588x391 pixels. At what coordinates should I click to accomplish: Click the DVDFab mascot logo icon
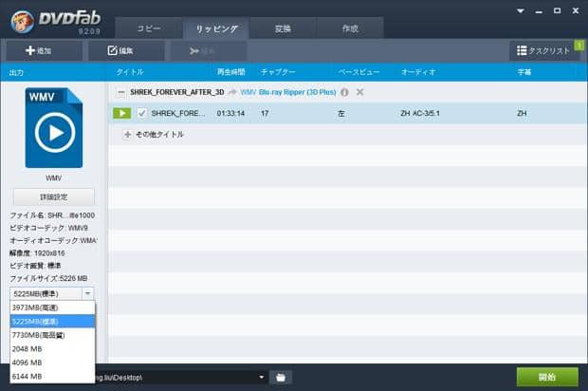[x=22, y=22]
